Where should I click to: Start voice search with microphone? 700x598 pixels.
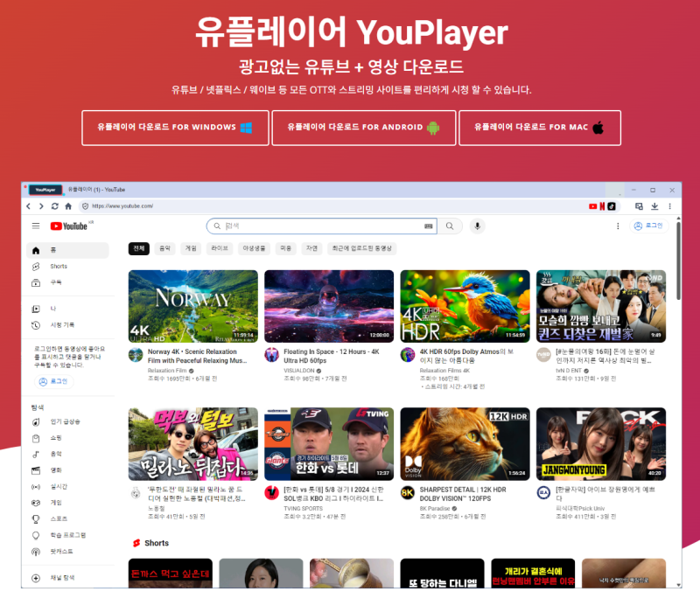click(477, 226)
